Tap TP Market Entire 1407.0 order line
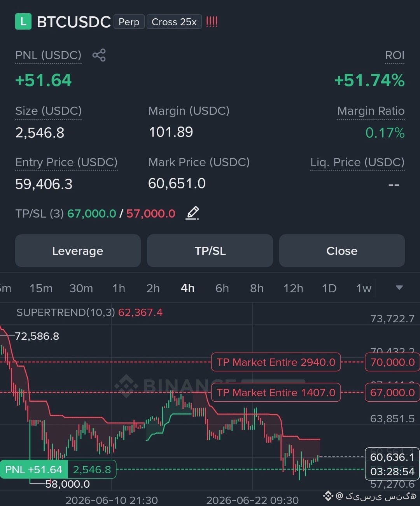Screen dimensions: 420x506 click(276, 392)
